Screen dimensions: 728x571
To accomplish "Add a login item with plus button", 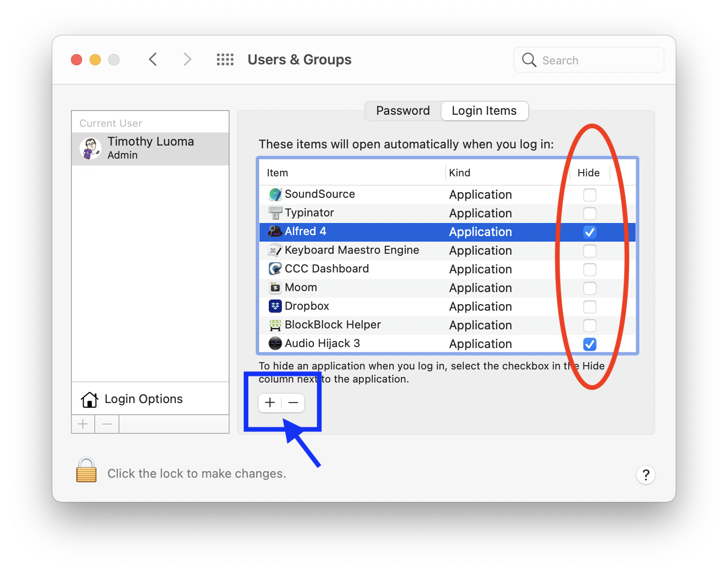I will click(270, 403).
